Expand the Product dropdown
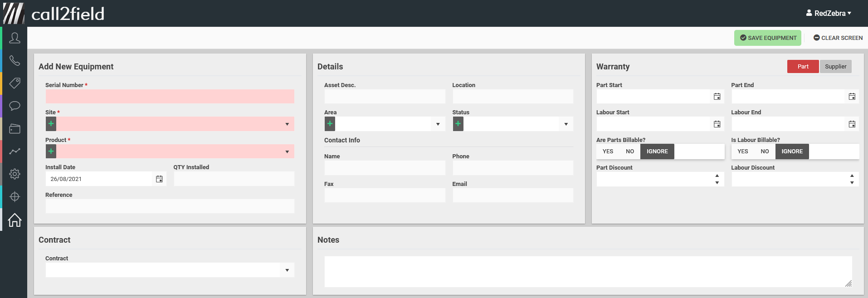The width and height of the screenshot is (868, 298). (287, 151)
